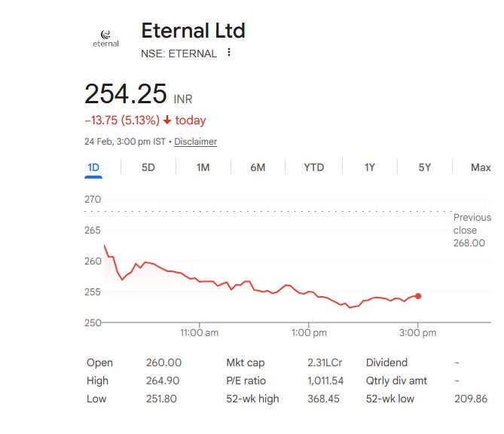Switch to the 5D chart tab
The height and width of the screenshot is (434, 504).
point(148,167)
